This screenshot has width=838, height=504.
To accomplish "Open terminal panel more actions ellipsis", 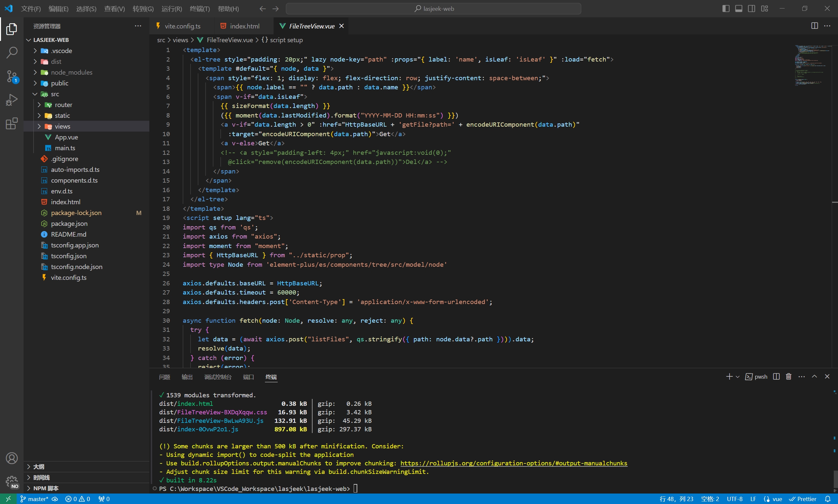I will coord(802,376).
